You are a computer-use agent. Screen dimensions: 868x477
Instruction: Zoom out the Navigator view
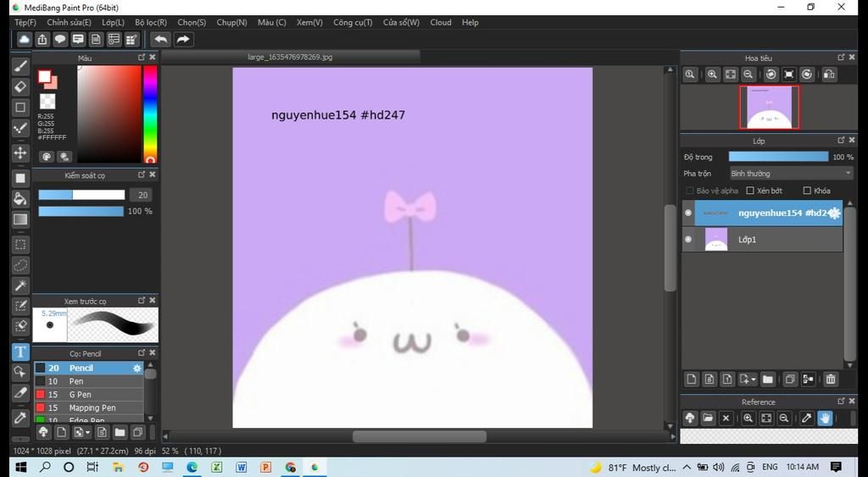point(748,75)
